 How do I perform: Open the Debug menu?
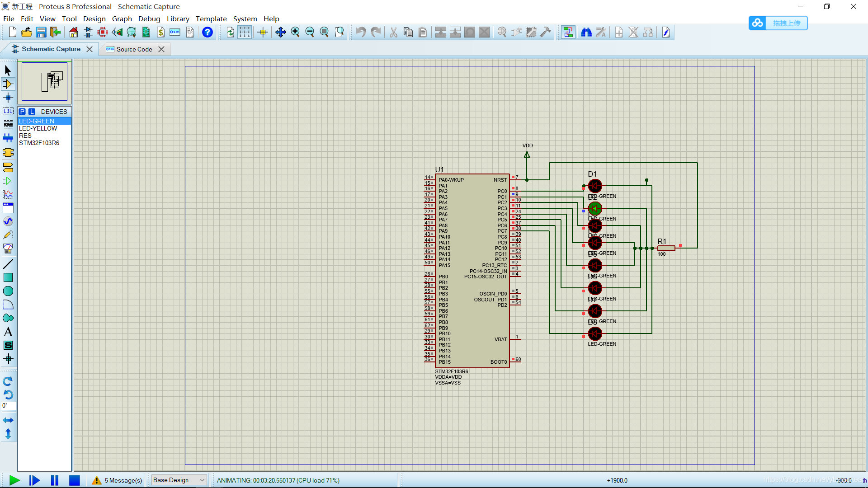[x=149, y=19]
